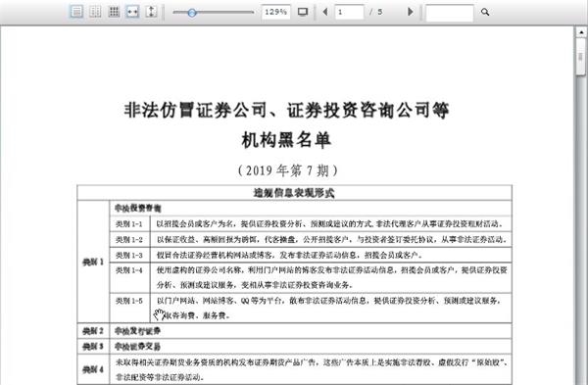The height and width of the screenshot is (385, 588).
Task: Click the vertical scrollbar thumb
Action: click(581, 56)
